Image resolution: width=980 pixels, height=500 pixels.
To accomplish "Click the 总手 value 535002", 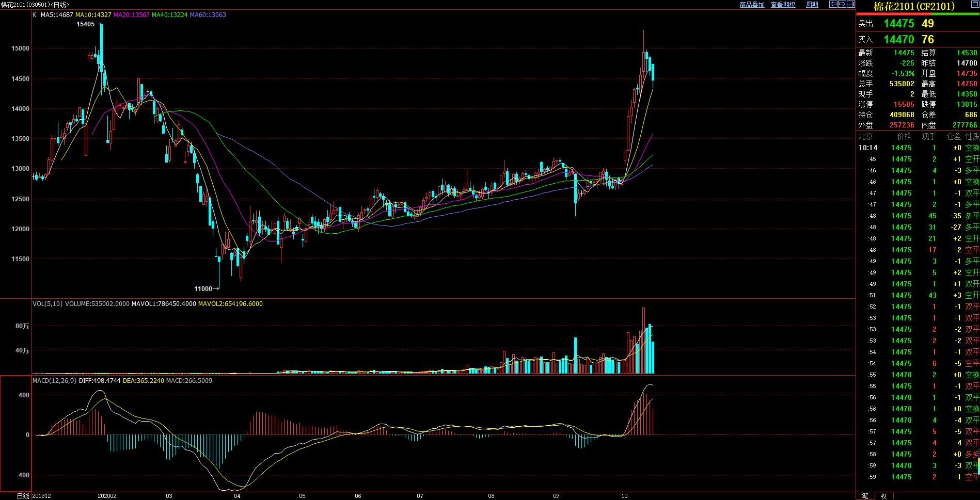I will click(902, 84).
